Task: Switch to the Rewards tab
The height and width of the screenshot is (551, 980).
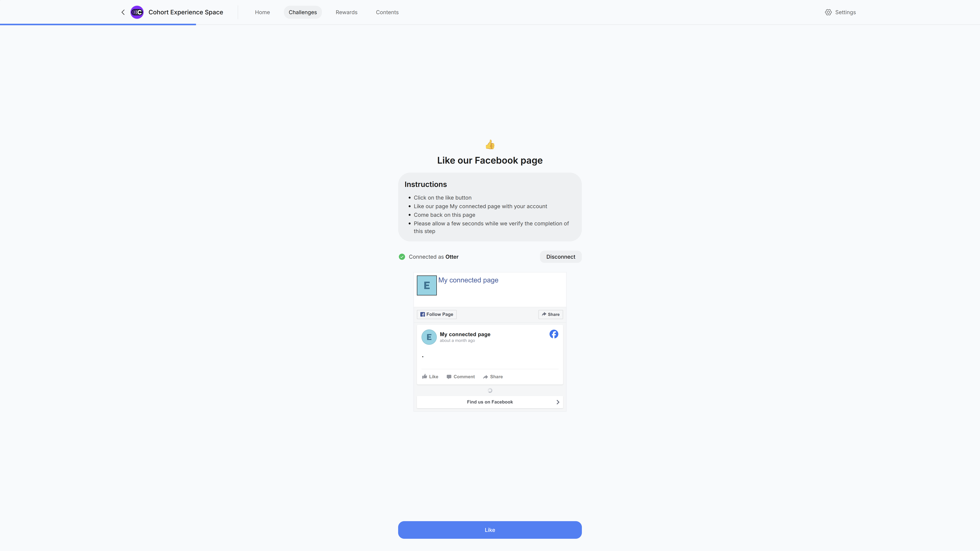Action: coord(346,12)
